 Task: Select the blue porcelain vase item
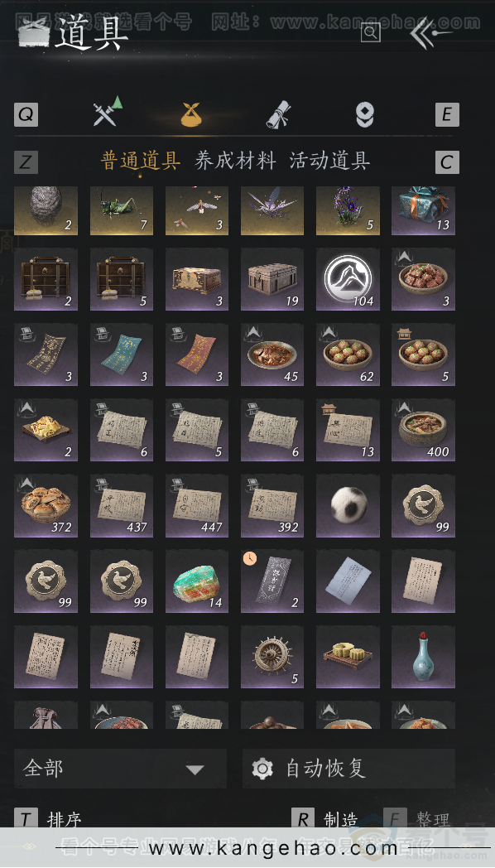click(x=423, y=657)
